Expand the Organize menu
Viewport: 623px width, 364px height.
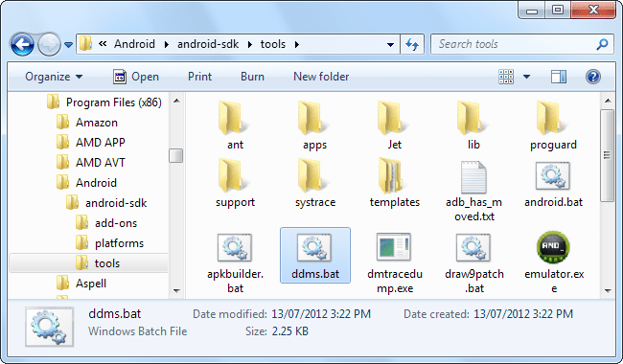pos(54,77)
